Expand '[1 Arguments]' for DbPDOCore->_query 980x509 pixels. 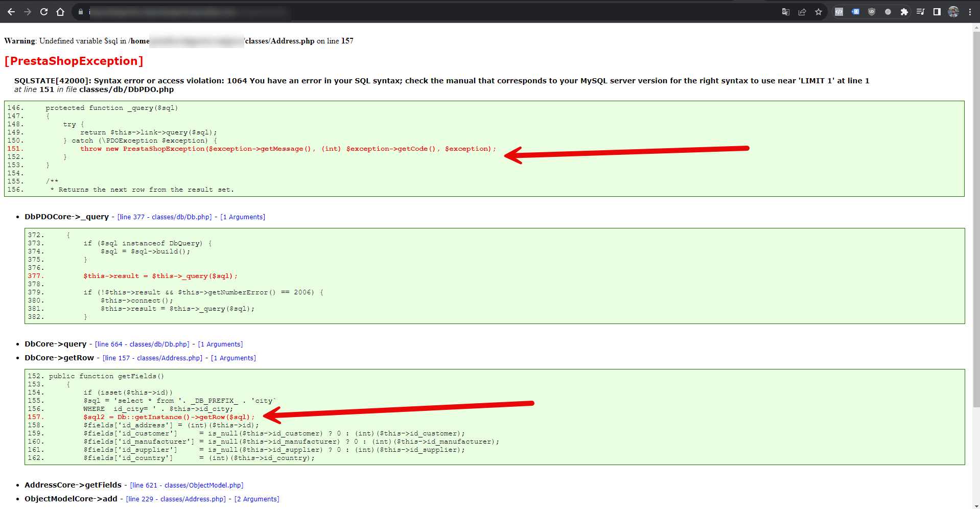(243, 217)
